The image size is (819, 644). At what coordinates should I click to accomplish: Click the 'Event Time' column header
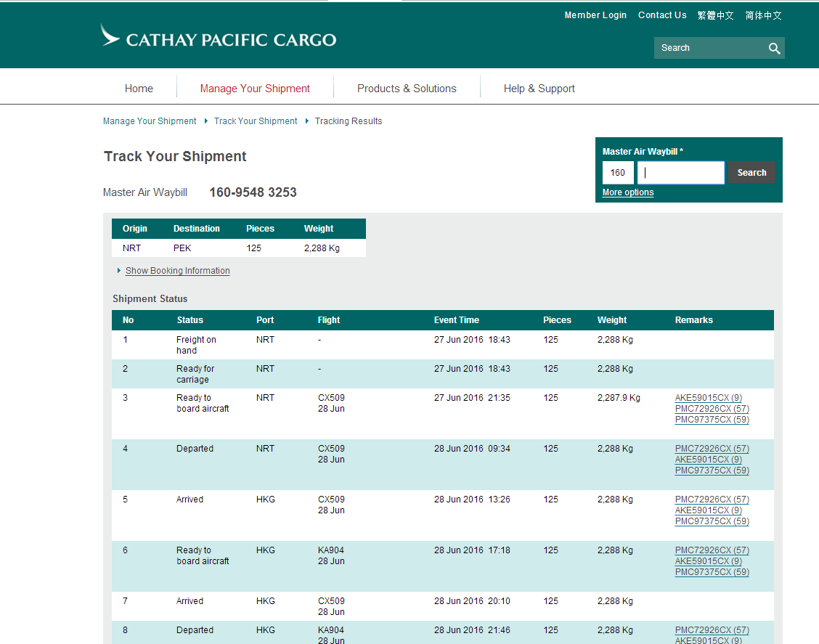click(457, 319)
